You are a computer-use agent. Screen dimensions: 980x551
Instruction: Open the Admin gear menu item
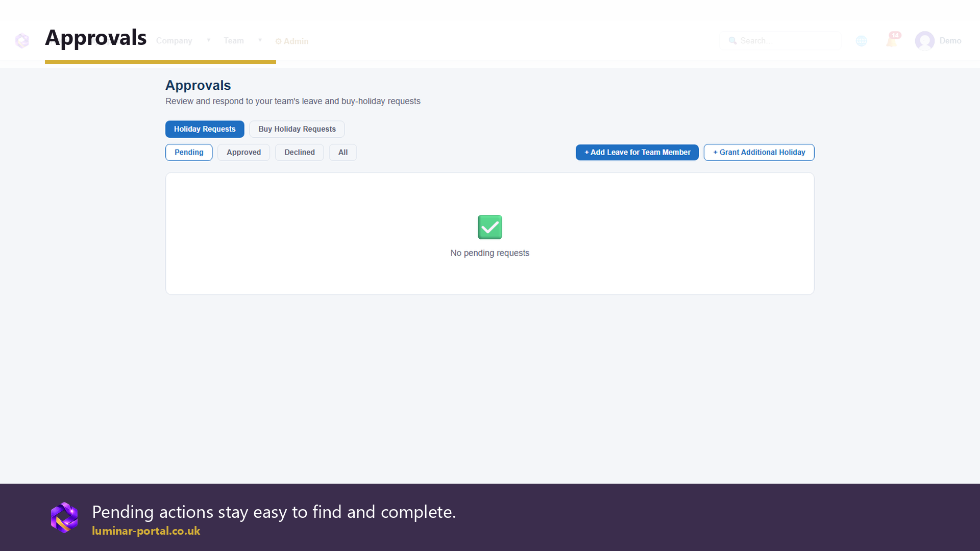292,41
